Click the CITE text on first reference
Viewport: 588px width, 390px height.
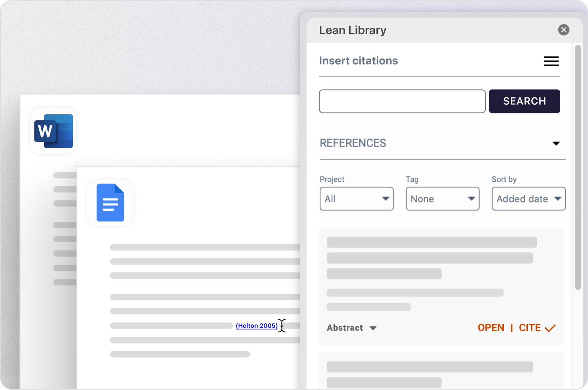pos(530,328)
